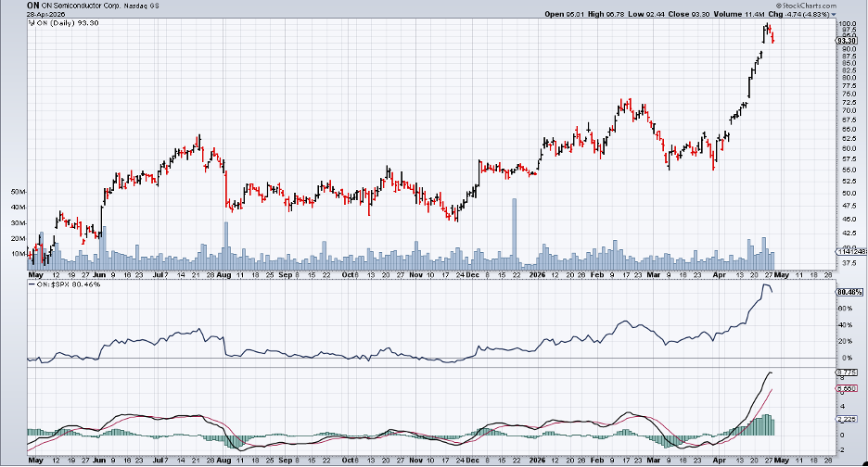Click the 2.225 histogram value tag
This screenshot has width=868, height=467.
point(846,420)
